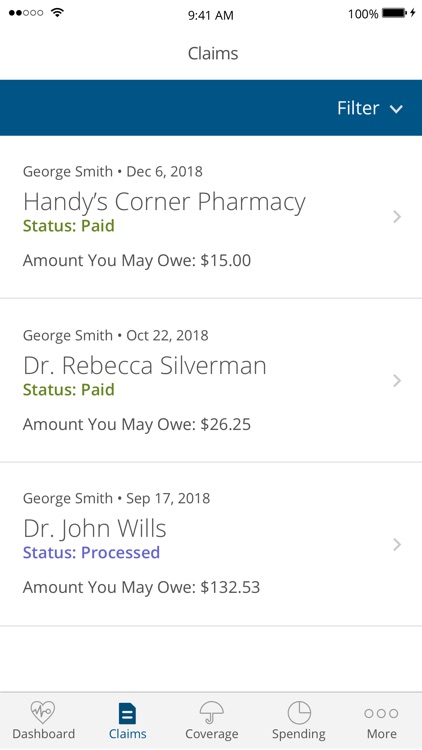Image resolution: width=422 pixels, height=750 pixels.
Task: Tap Amount You May Owe $132.53
Action: pos(141,587)
